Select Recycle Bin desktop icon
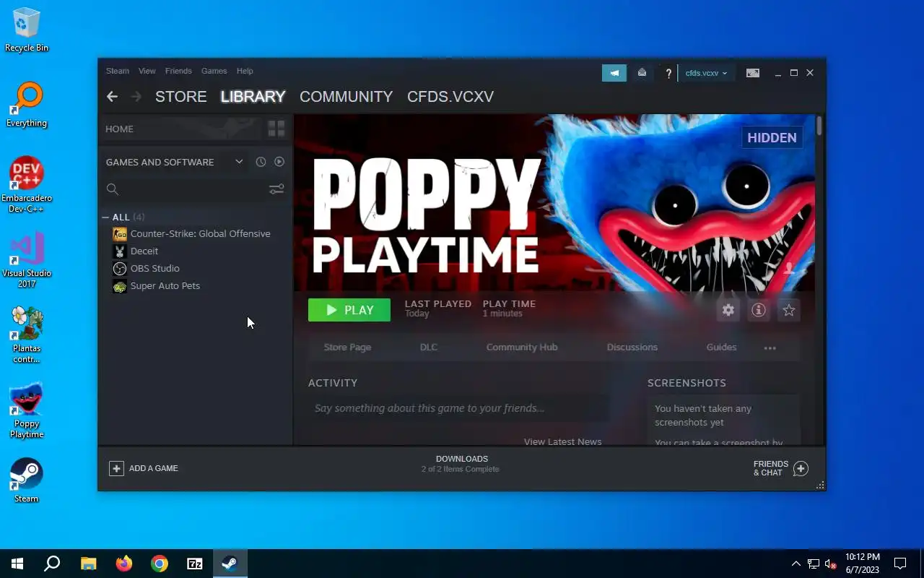 click(x=27, y=30)
